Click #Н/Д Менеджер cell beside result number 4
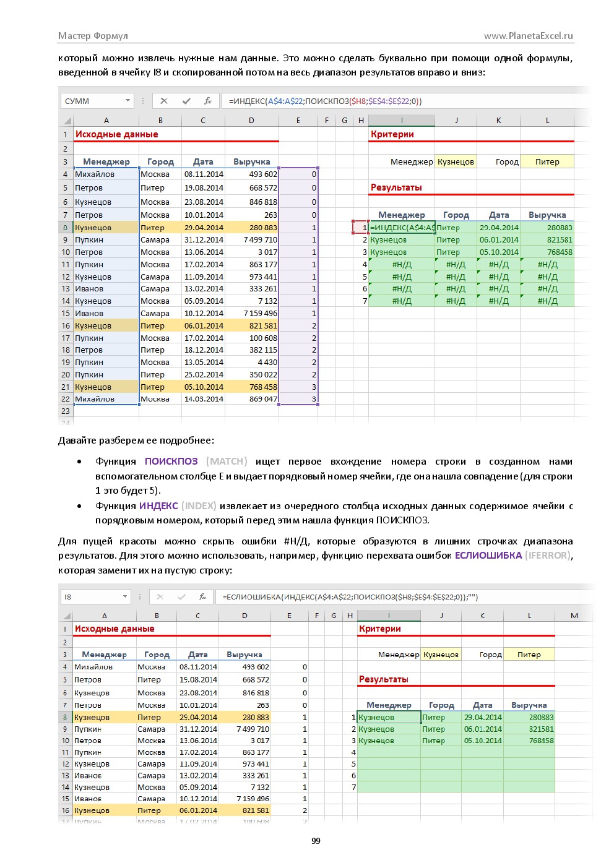 (x=402, y=265)
